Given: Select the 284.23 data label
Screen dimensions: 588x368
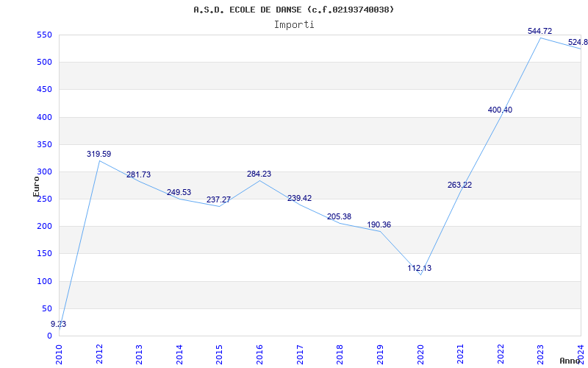Looking at the screenshot, I should pyautogui.click(x=259, y=174).
